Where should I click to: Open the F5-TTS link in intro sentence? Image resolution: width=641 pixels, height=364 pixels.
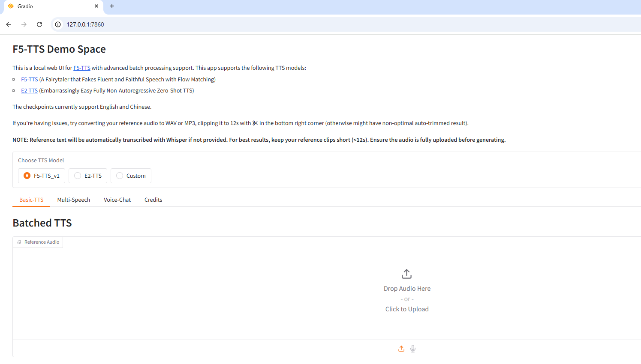click(82, 68)
